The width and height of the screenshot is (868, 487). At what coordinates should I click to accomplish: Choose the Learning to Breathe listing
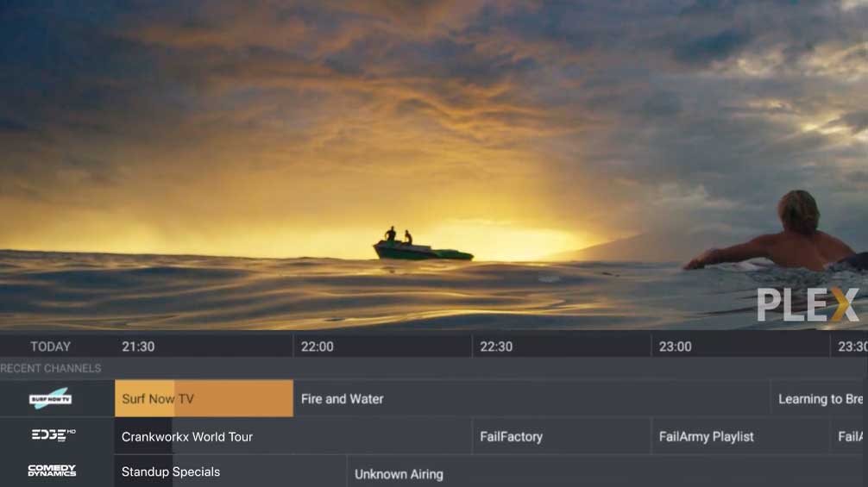[x=820, y=398]
